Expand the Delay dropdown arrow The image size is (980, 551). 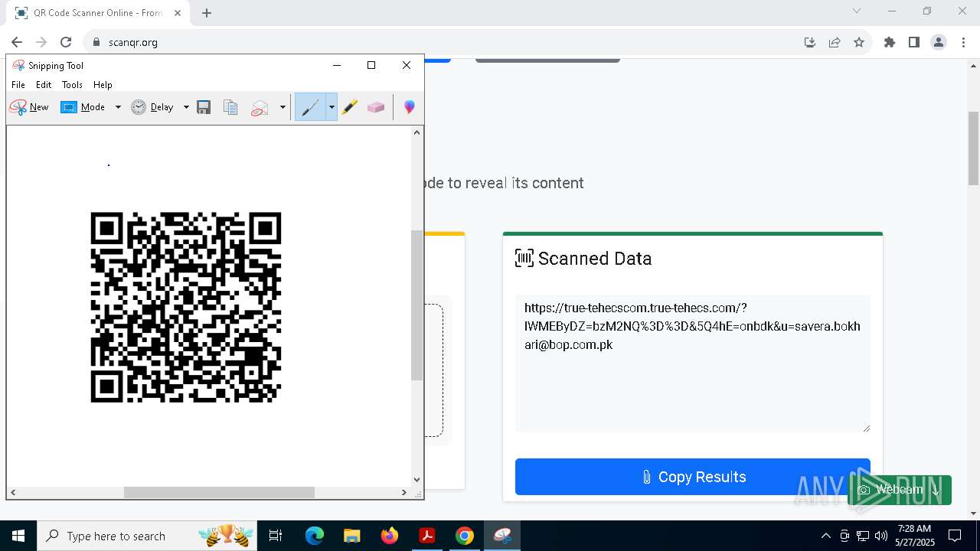click(x=186, y=107)
